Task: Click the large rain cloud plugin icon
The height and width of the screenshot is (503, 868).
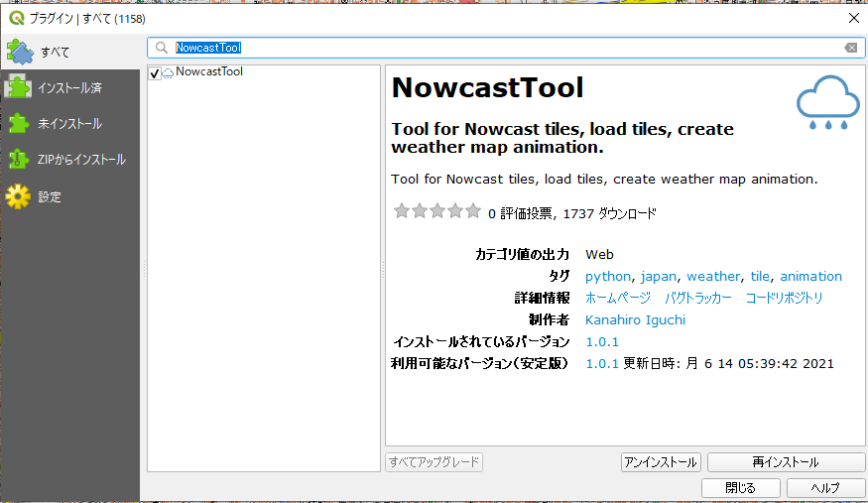Action: 828,103
